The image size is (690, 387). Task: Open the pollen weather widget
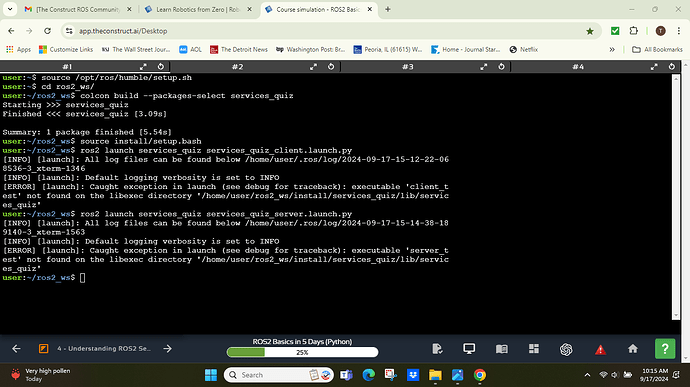click(x=40, y=375)
